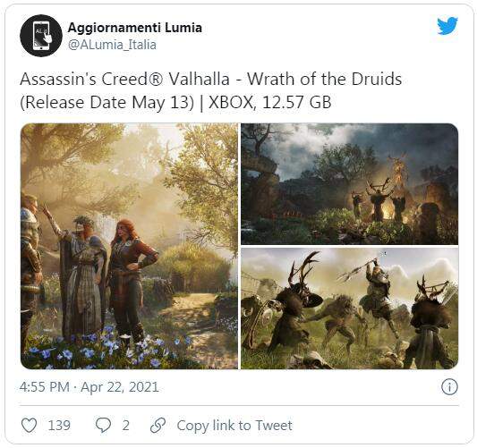Open the tweet info circle icon
477x448 pixels.
[x=449, y=387]
